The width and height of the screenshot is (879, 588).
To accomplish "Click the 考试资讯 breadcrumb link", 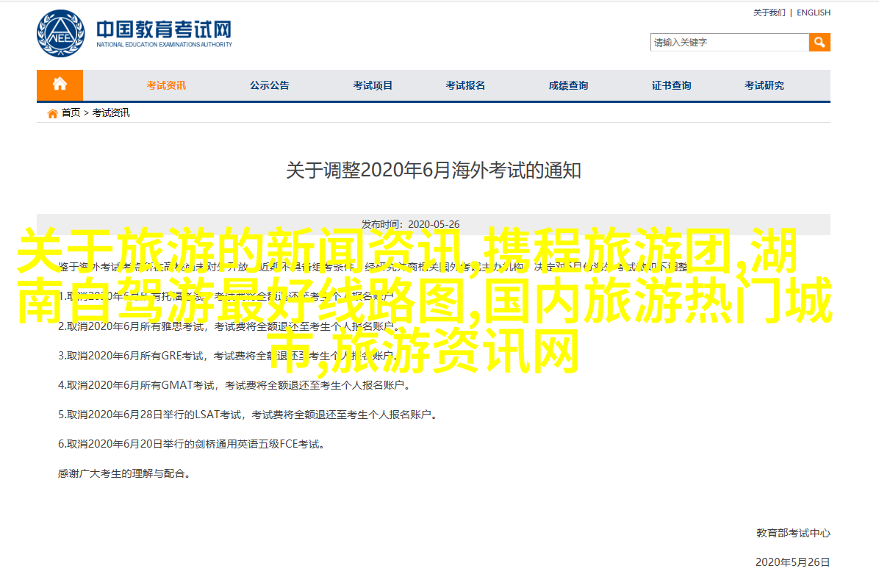I will (x=111, y=113).
